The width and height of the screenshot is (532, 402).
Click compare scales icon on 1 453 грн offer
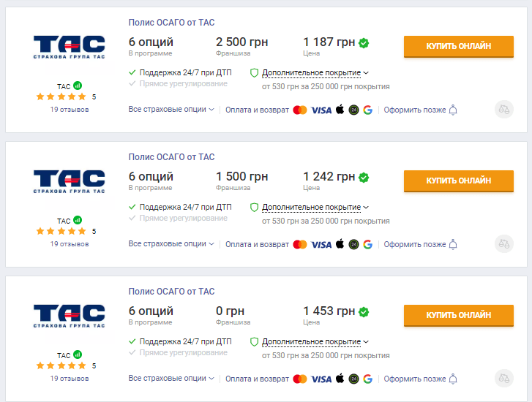tap(504, 379)
